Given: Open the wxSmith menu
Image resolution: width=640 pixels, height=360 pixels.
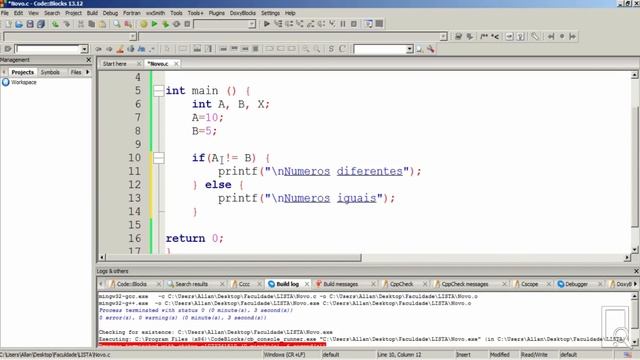Looking at the screenshot, I should (x=156, y=13).
